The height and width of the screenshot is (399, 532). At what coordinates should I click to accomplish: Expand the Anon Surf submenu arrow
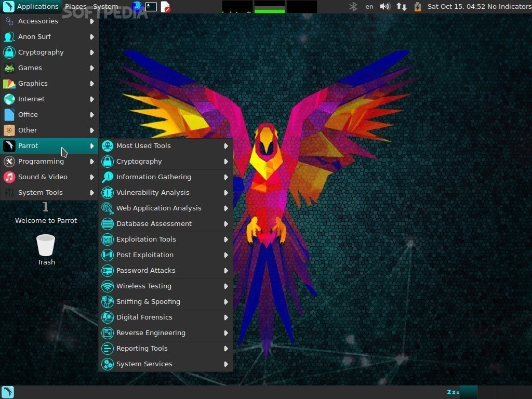pyautogui.click(x=92, y=37)
